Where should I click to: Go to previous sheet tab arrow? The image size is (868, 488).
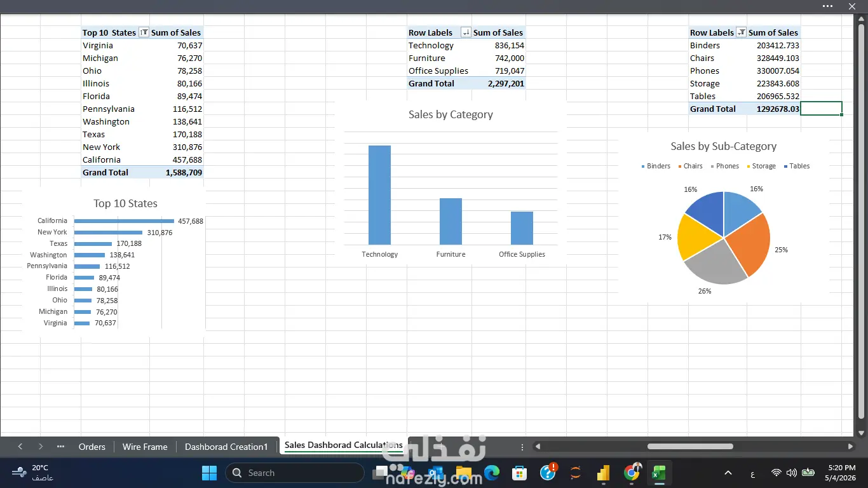point(20,447)
